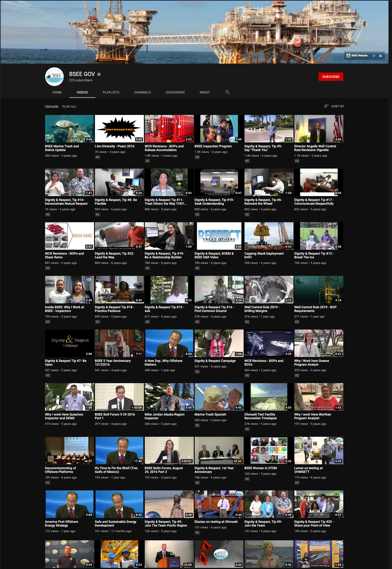Play BSEE Bolt Forum 9 29 2016 Part 1
Screen dimensions: 392x569
coord(119,397)
